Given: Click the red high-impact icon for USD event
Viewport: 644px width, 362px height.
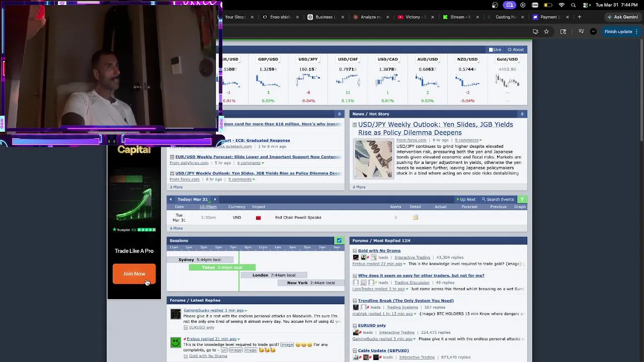Looking at the screenshot, I should click(x=258, y=218).
